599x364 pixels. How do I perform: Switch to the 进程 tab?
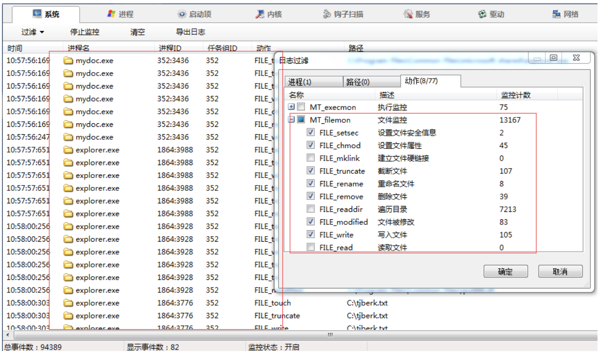(x=120, y=14)
